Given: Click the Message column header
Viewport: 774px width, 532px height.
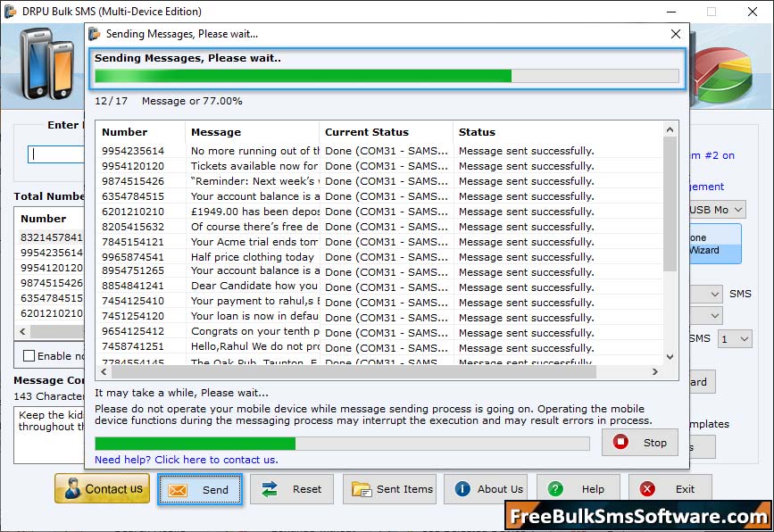Looking at the screenshot, I should coord(253,132).
